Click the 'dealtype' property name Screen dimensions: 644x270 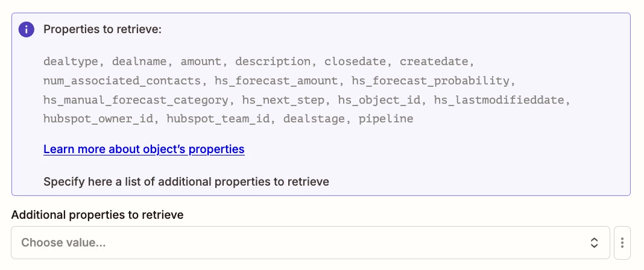pos(71,61)
